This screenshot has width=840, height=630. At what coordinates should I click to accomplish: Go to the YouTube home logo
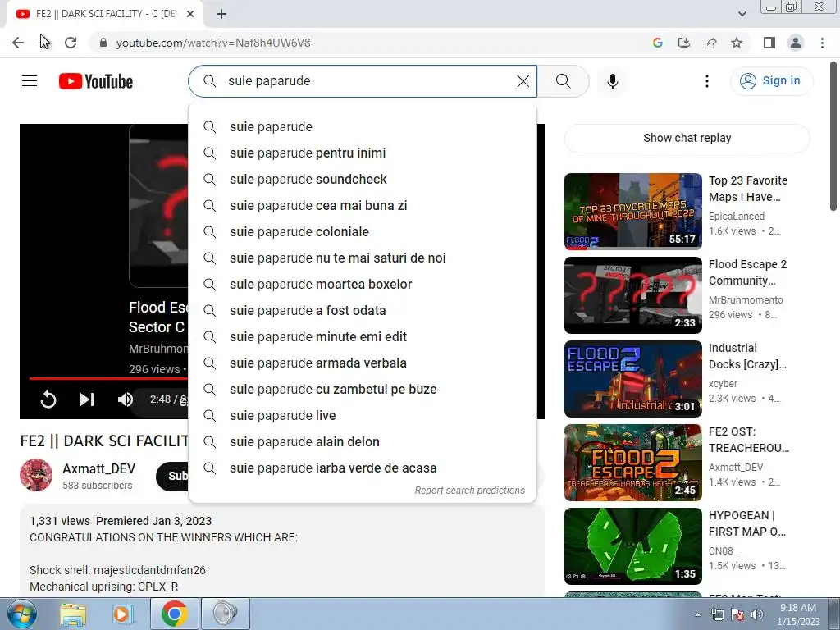(x=96, y=81)
